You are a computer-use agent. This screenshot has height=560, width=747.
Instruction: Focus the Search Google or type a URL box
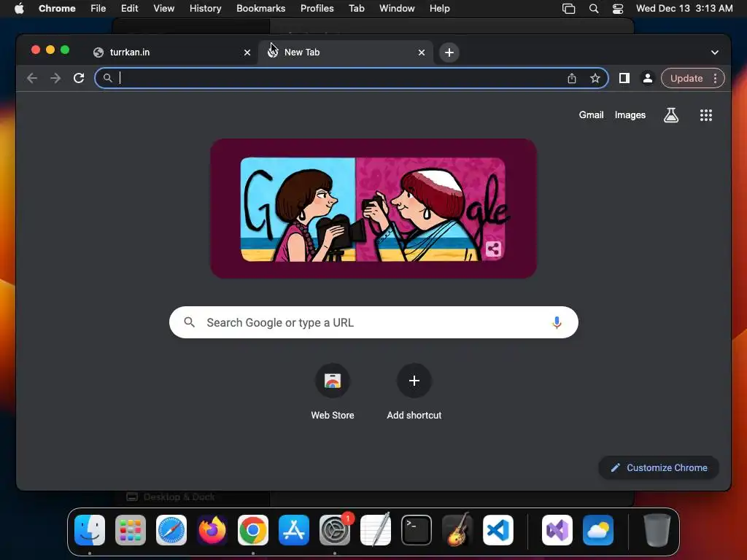[x=373, y=322]
